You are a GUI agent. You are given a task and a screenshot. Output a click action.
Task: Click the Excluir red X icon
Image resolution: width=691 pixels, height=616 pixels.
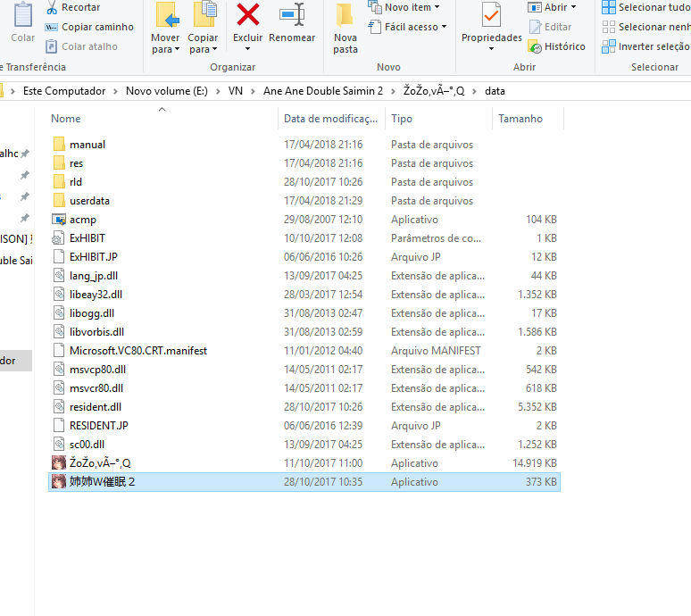[247, 14]
